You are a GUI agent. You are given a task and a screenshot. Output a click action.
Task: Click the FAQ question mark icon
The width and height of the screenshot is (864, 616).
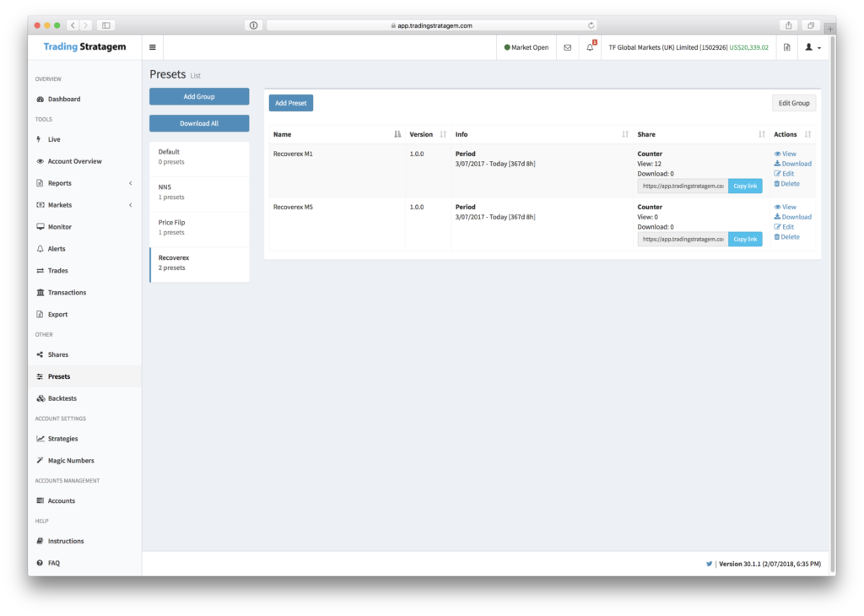[x=40, y=563]
